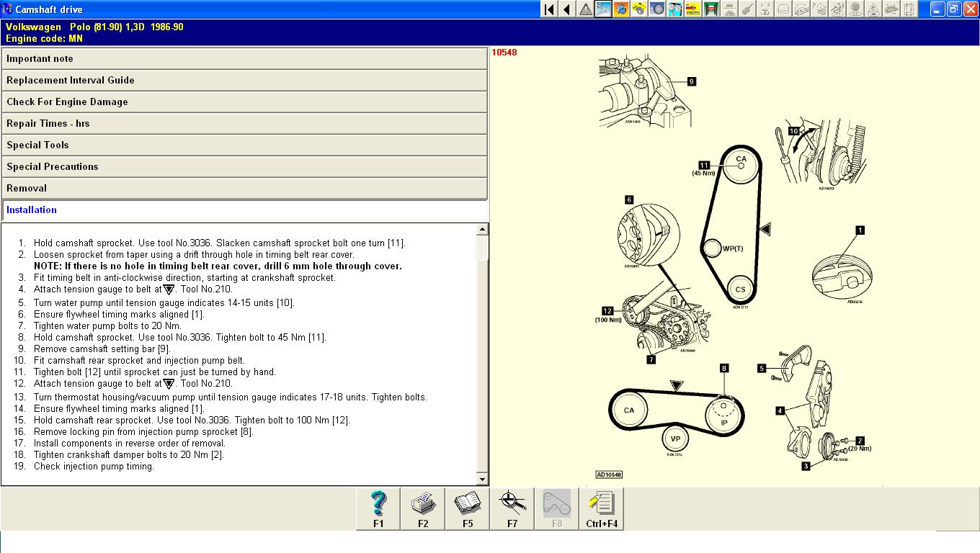Click step 19 'Check injection pump timing' text

pos(94,467)
